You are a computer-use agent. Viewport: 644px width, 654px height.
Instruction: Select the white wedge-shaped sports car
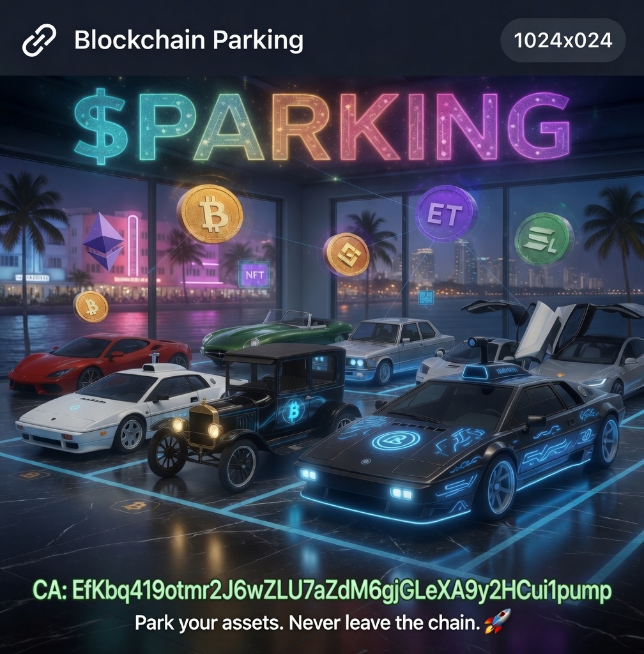pyautogui.click(x=123, y=408)
